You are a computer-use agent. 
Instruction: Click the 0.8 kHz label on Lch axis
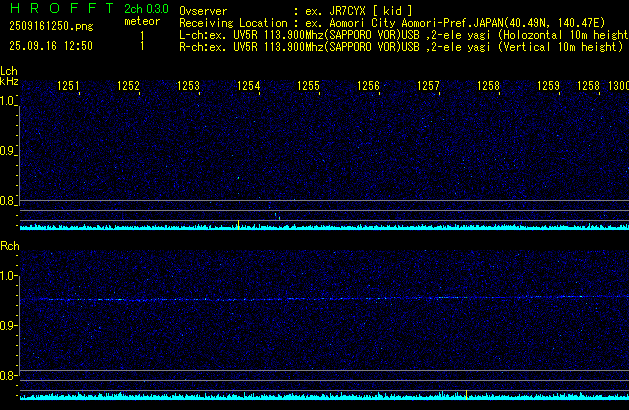point(8,201)
